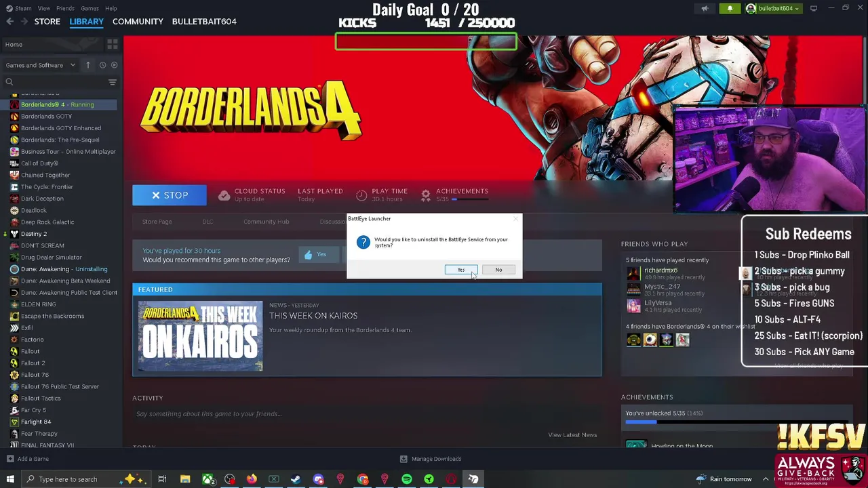This screenshot has height=488, width=868.
Task: Open the Community Hub tab
Action: 266,222
